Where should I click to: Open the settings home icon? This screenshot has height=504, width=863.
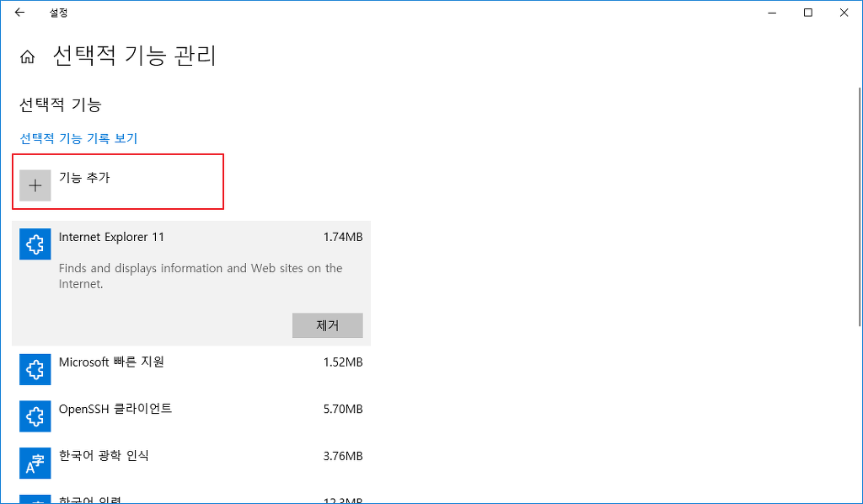click(x=28, y=56)
